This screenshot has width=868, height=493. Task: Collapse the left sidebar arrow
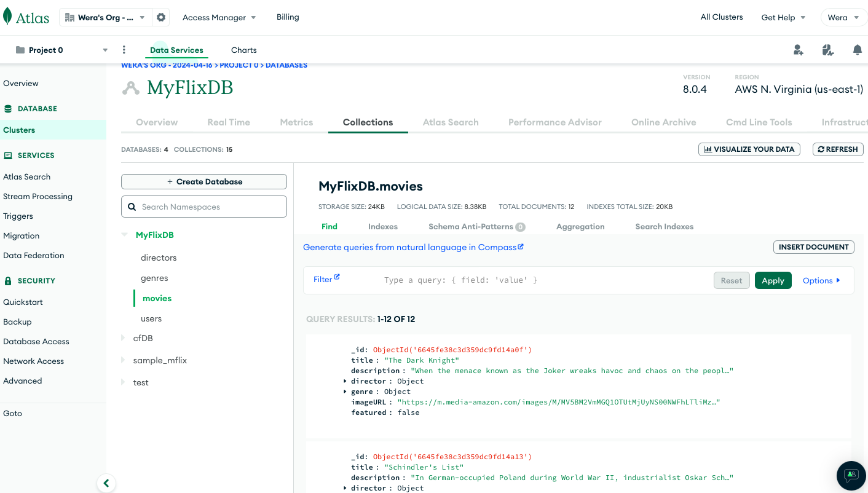pyautogui.click(x=106, y=483)
